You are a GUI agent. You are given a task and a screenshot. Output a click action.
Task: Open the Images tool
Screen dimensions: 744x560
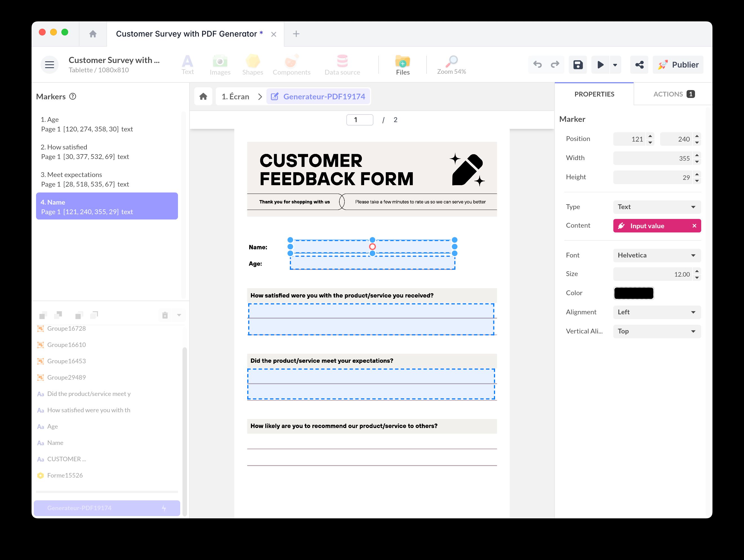(220, 64)
